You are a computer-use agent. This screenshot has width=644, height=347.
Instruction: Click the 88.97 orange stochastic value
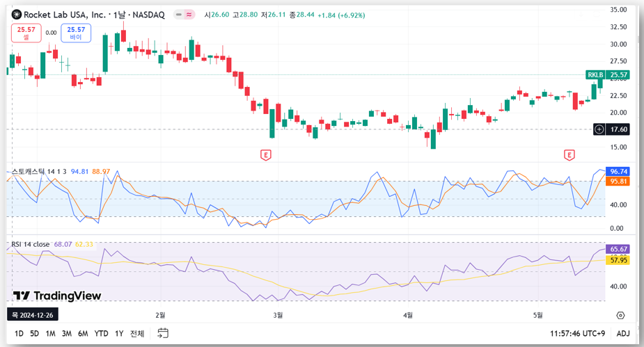click(101, 172)
